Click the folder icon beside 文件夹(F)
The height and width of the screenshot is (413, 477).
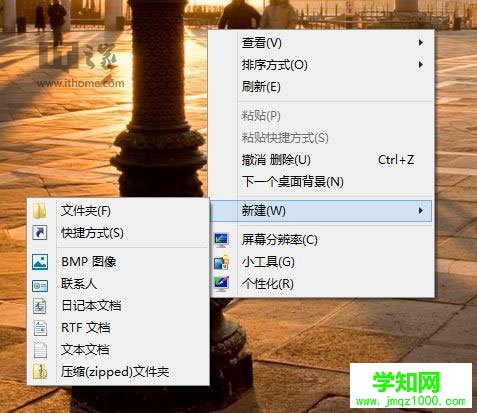pos(40,211)
